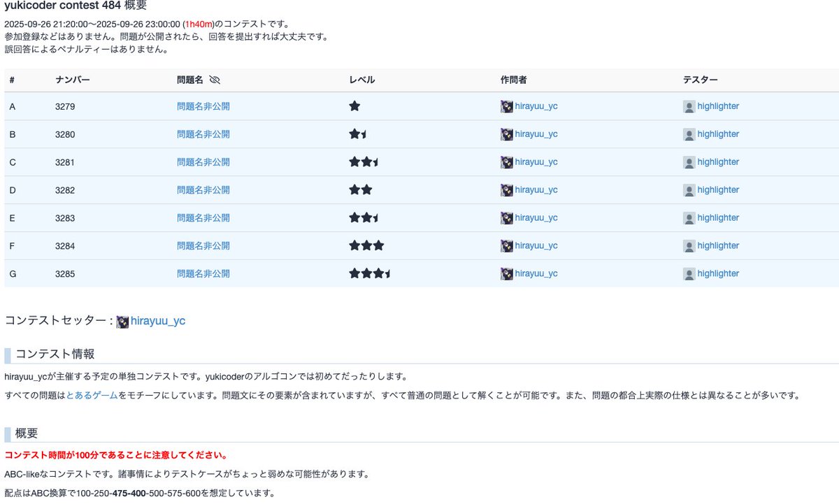Click hirayuu_yc avatar in row C

507,162
